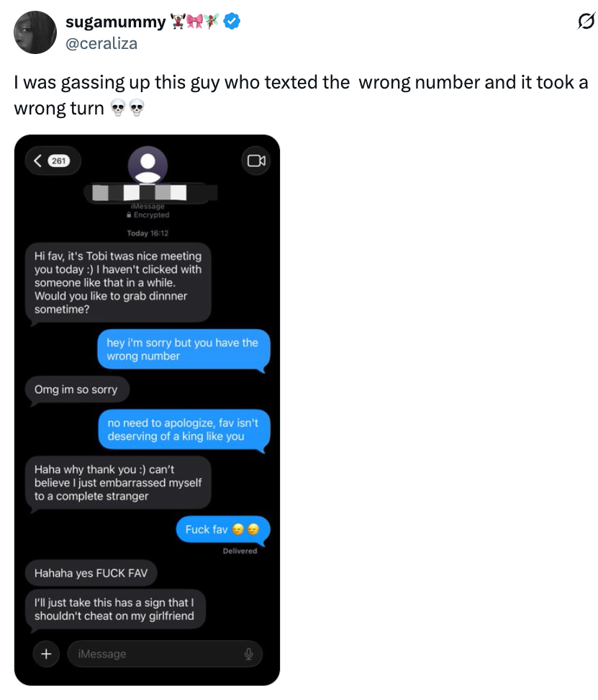Tap the redacted contact name bar
Image resolution: width=598 pixels, height=700 pixels.
(x=150, y=193)
